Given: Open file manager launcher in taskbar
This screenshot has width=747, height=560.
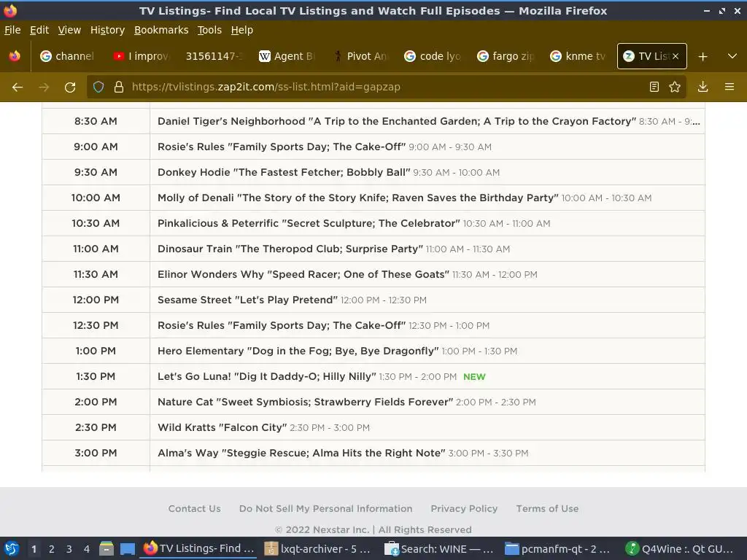Looking at the screenshot, I should tap(107, 548).
